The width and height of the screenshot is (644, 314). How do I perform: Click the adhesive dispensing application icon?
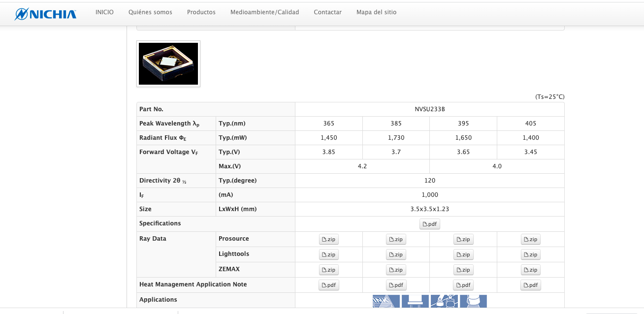(x=444, y=301)
